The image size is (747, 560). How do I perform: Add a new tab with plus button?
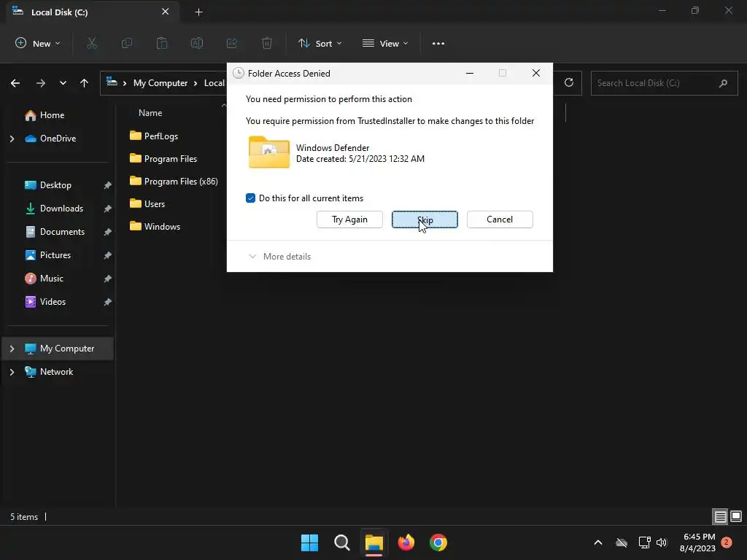(x=198, y=12)
